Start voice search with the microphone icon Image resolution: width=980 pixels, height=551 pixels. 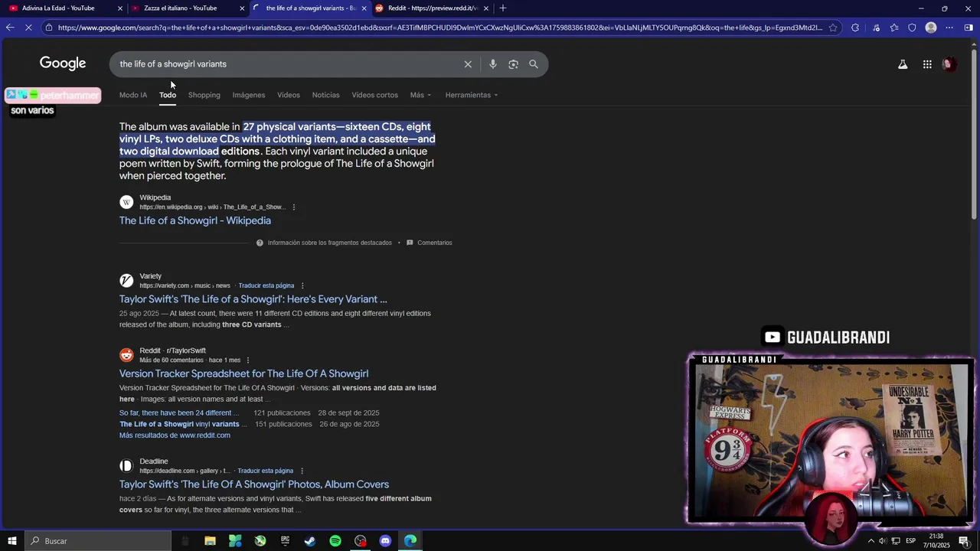tap(493, 64)
